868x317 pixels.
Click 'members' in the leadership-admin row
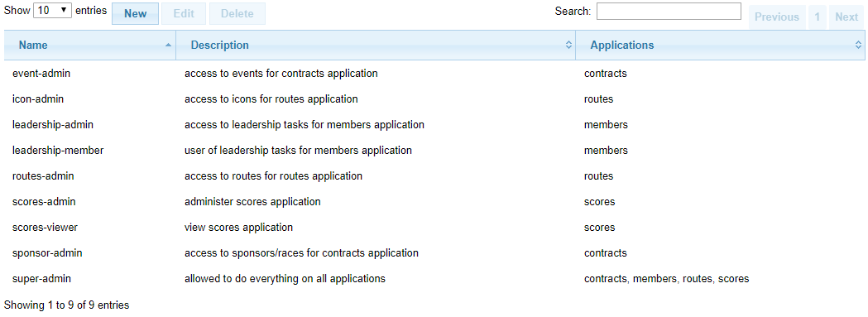coord(607,125)
